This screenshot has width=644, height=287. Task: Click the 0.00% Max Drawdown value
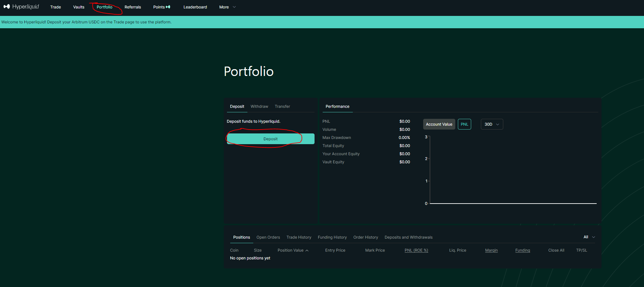tap(404, 138)
